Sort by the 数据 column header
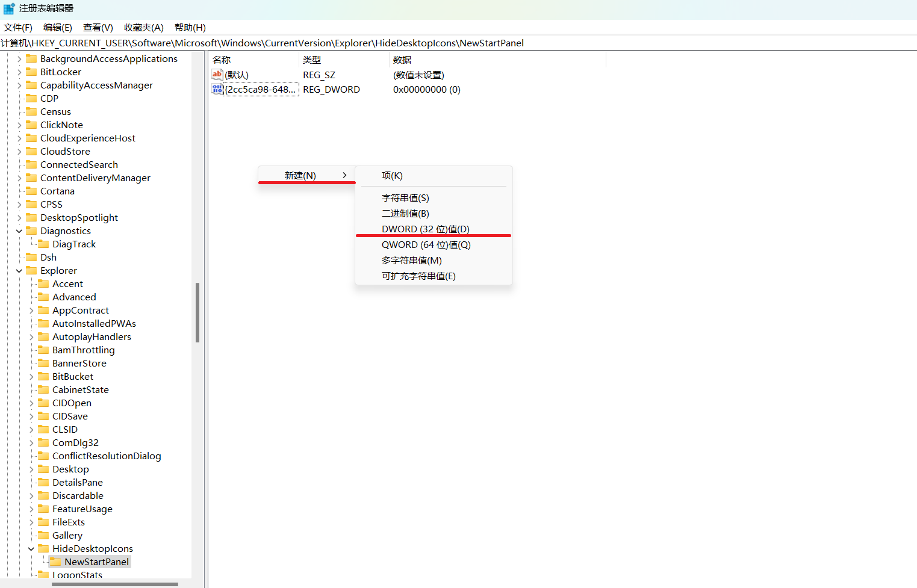 coord(497,60)
